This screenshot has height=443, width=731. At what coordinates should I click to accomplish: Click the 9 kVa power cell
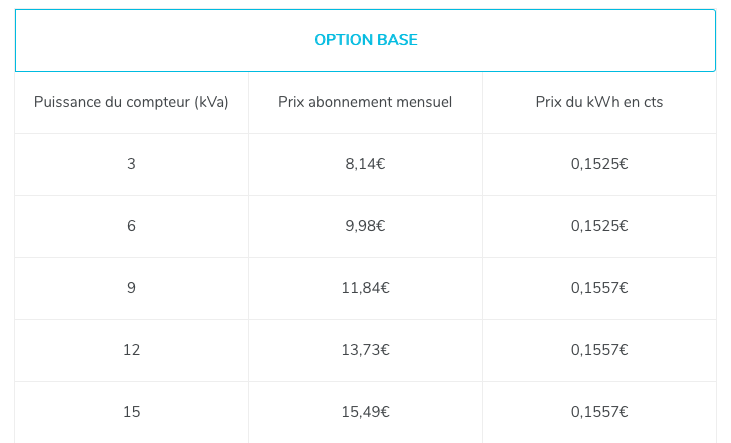(x=131, y=289)
